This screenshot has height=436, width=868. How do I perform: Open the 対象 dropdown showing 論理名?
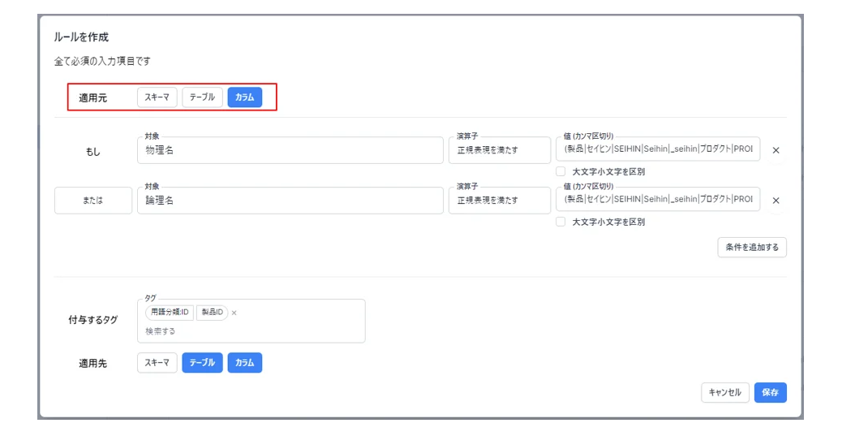(x=290, y=201)
